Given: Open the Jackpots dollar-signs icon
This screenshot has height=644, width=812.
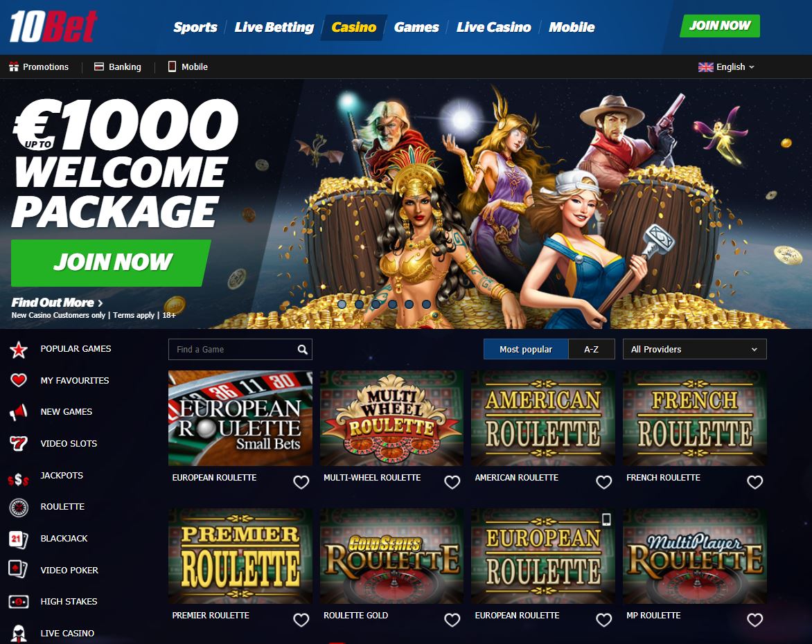Looking at the screenshot, I should 18,480.
